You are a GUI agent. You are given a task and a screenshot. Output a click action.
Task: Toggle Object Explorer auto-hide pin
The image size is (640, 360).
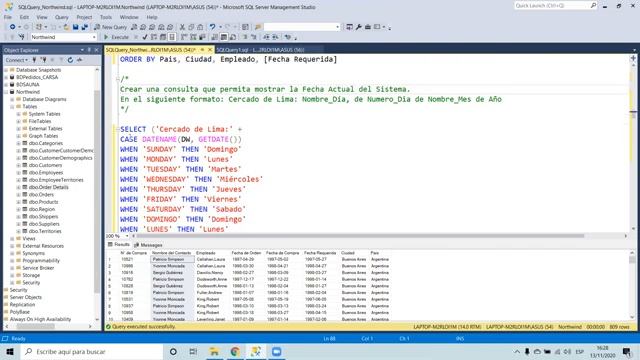89,50
